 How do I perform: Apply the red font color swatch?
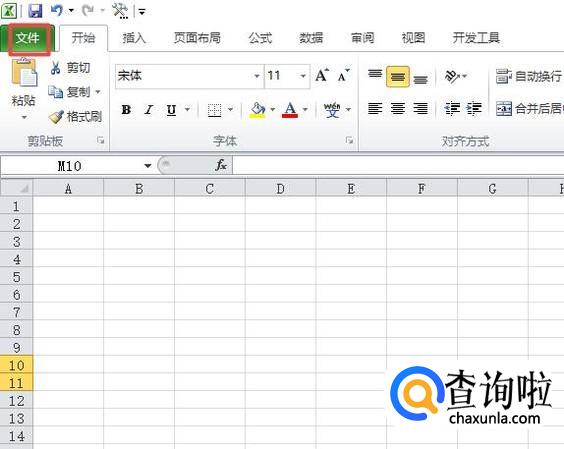[x=290, y=110]
